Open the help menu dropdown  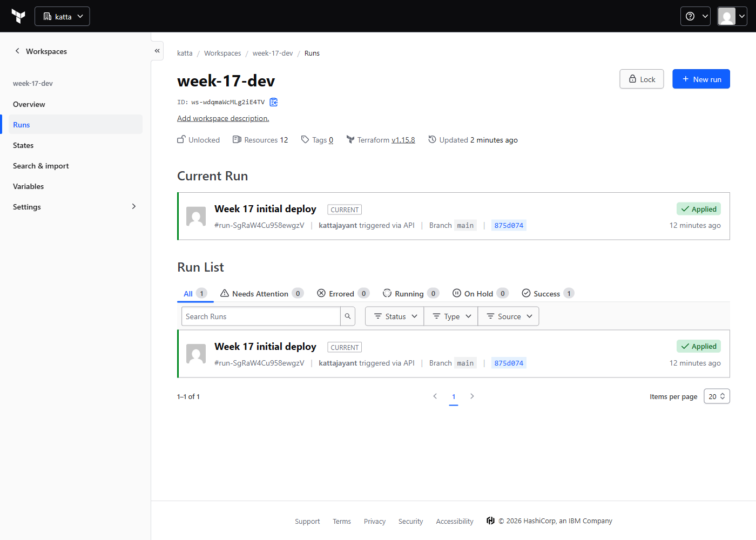[696, 16]
